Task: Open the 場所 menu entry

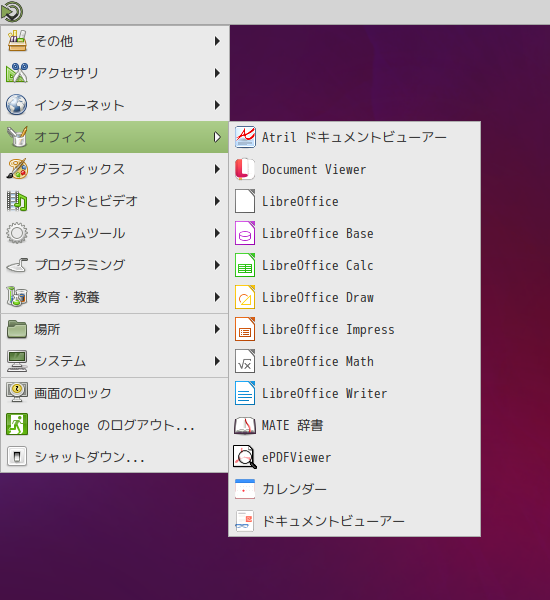Action: coord(114,329)
